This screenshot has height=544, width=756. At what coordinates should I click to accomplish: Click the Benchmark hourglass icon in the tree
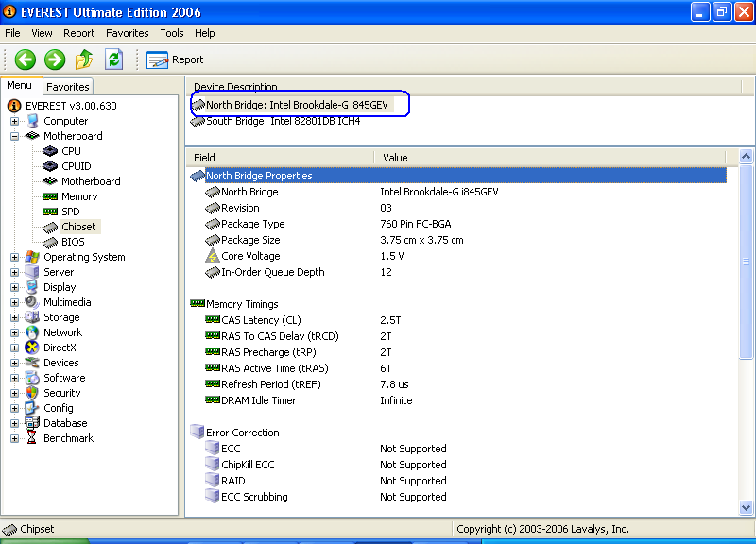point(32,438)
